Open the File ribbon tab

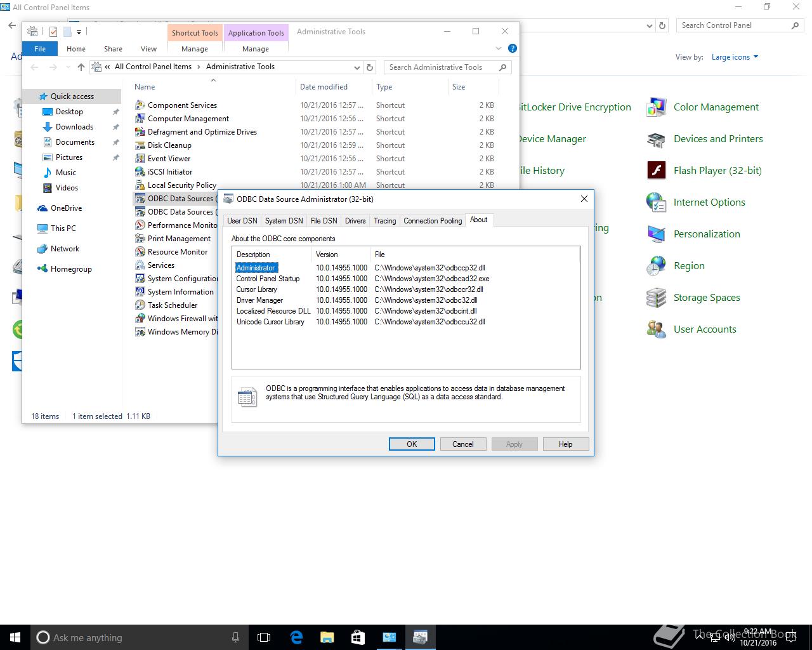click(40, 49)
